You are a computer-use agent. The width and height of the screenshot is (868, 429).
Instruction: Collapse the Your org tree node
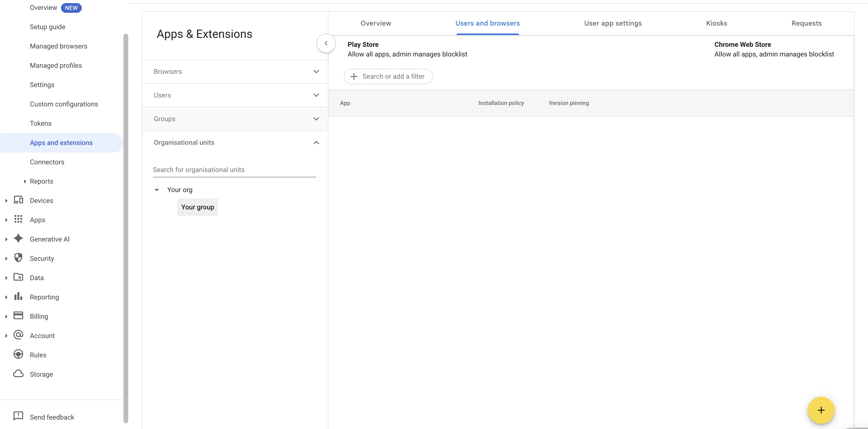pos(157,190)
